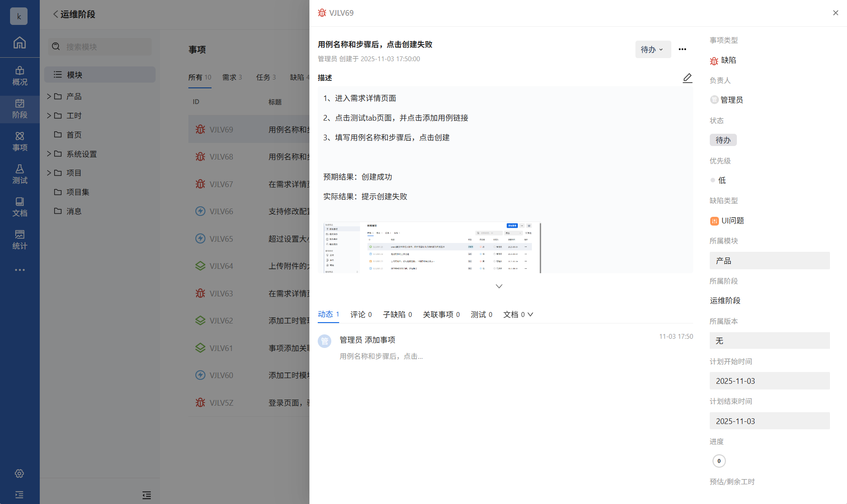
Task: Switch to the 子缺陷 tab
Action: tap(397, 314)
